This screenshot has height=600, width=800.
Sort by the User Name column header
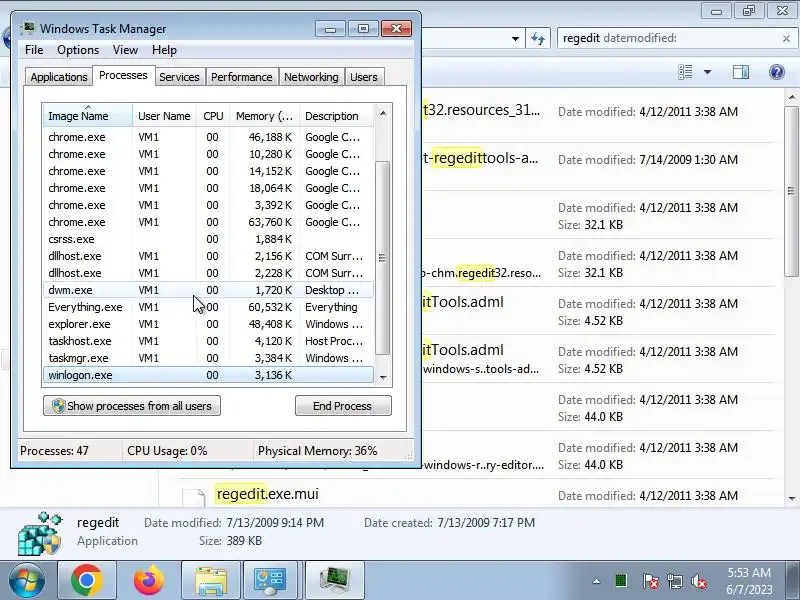click(x=164, y=116)
